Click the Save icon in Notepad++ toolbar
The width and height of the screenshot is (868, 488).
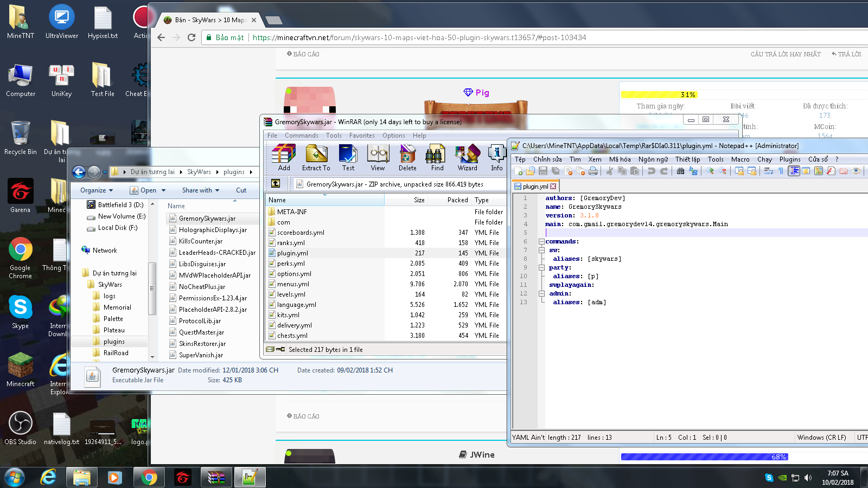[x=542, y=171]
